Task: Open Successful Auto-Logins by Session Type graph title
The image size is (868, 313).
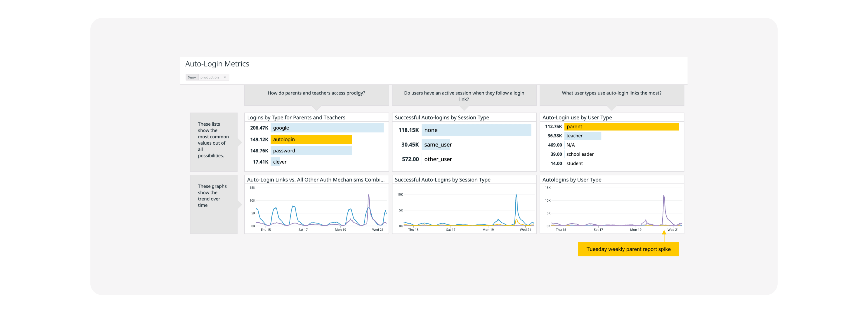Action: [442, 180]
